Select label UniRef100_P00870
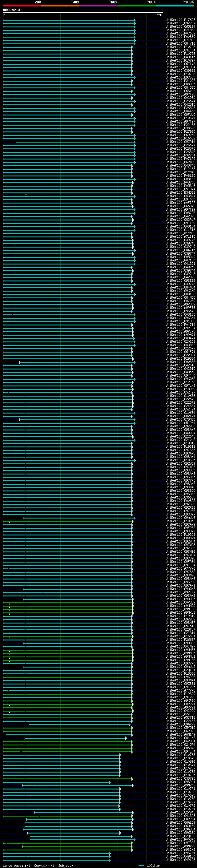The image size is (197, 868). pos(180,840)
